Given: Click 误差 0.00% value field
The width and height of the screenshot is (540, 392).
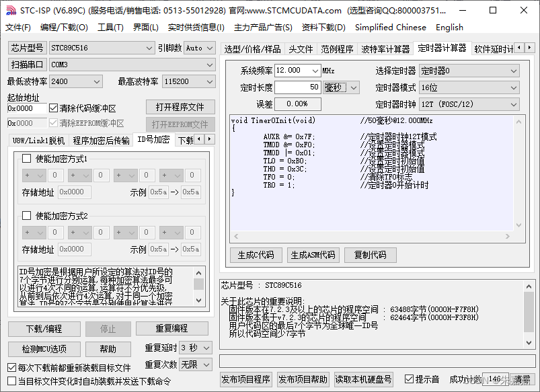Looking at the screenshot, I should [x=297, y=104].
